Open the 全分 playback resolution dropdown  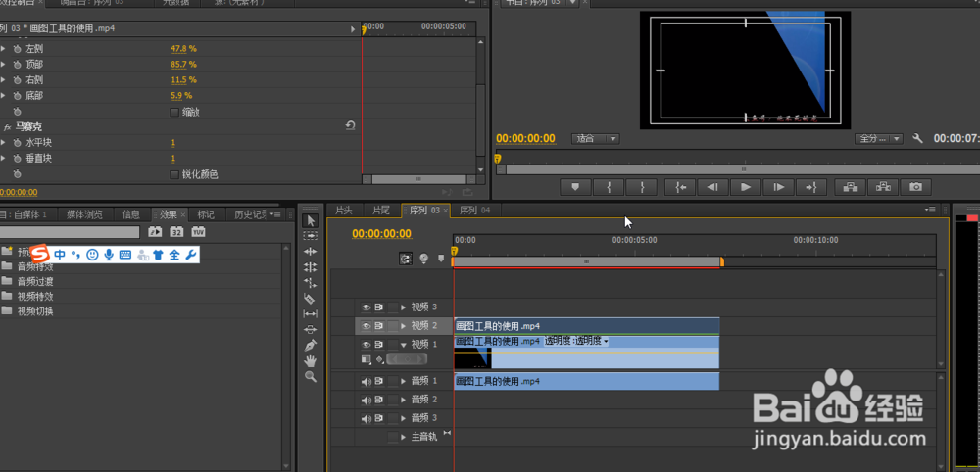(879, 139)
